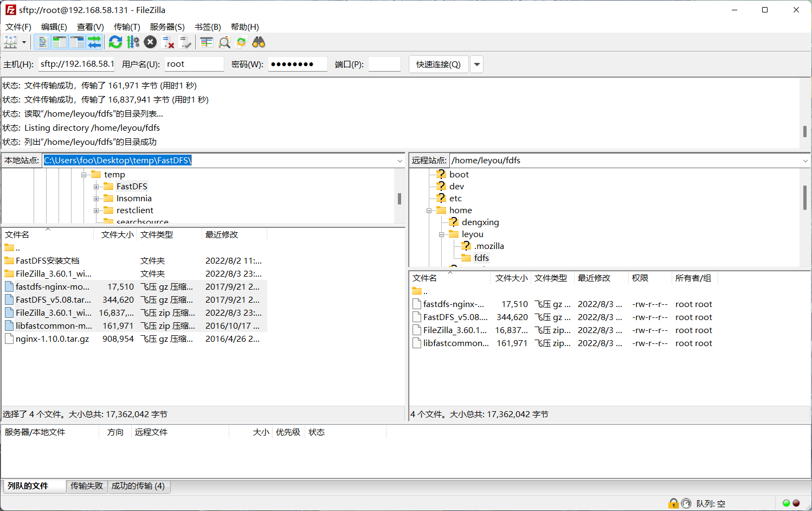The width and height of the screenshot is (812, 511).
Task: Sort local files by 最近修改 column
Action: [x=234, y=235]
